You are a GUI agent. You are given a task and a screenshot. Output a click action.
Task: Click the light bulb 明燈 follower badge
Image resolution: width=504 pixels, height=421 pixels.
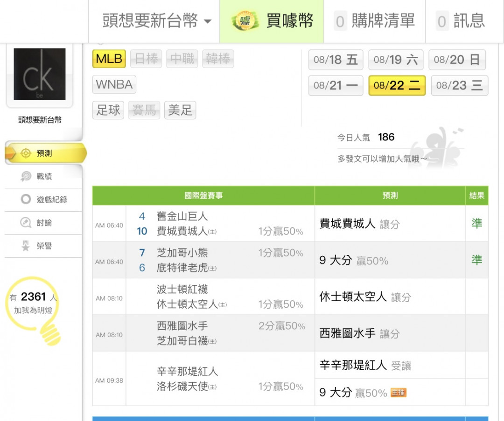point(33,310)
